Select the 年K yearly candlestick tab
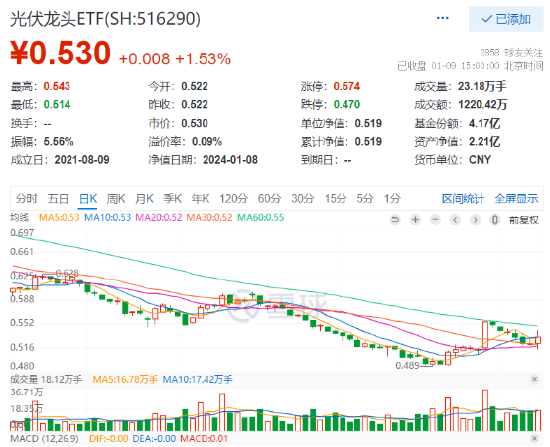The height and width of the screenshot is (447, 550). [x=200, y=199]
